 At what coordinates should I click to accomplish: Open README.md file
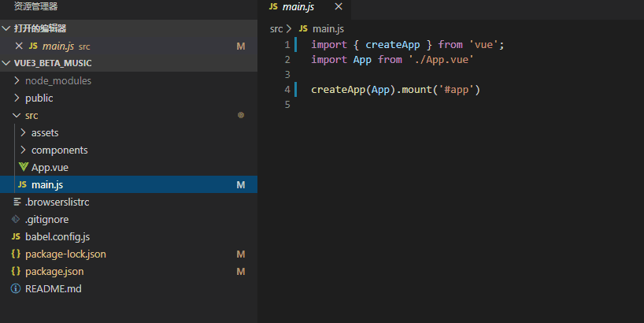(x=54, y=288)
